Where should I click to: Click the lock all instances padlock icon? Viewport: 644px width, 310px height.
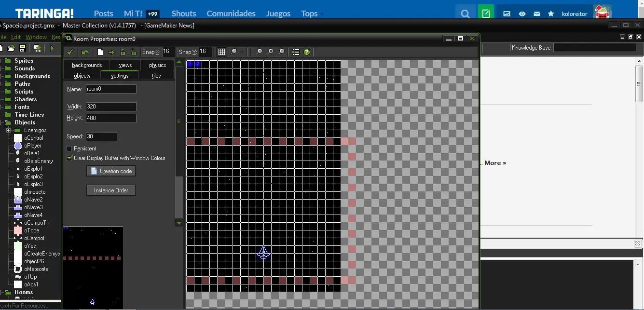[x=123, y=52]
